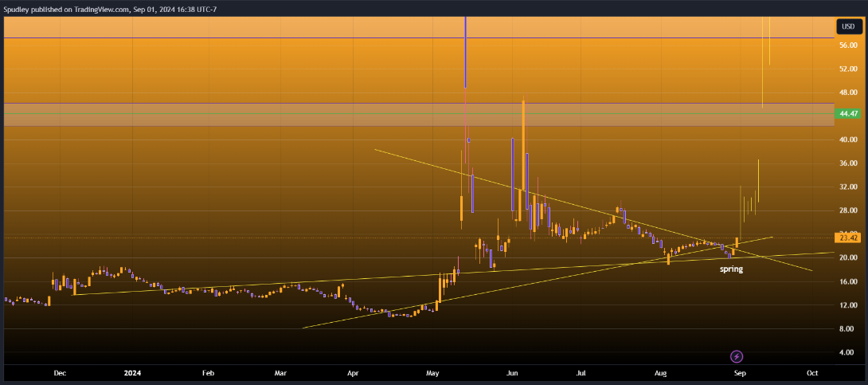Click the 28.00 price axis label
The height and width of the screenshot is (385, 868).
pos(849,210)
